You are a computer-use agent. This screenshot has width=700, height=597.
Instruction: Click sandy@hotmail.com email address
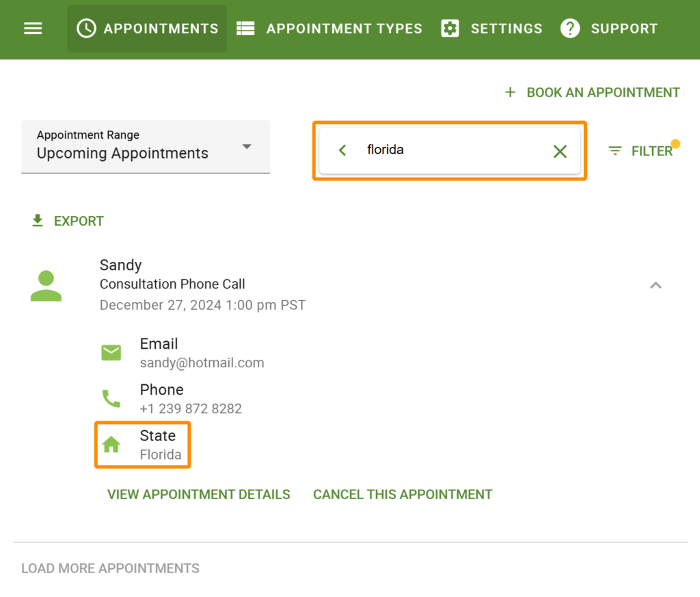202,362
